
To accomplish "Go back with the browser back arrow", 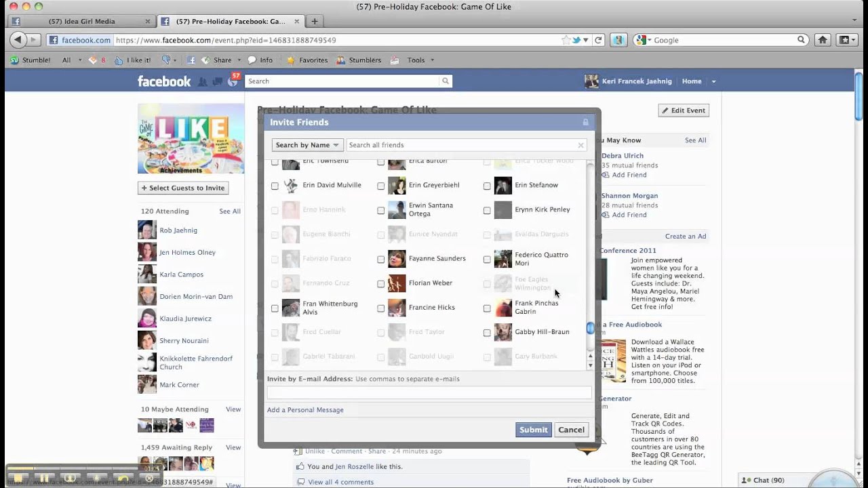I will (18, 40).
